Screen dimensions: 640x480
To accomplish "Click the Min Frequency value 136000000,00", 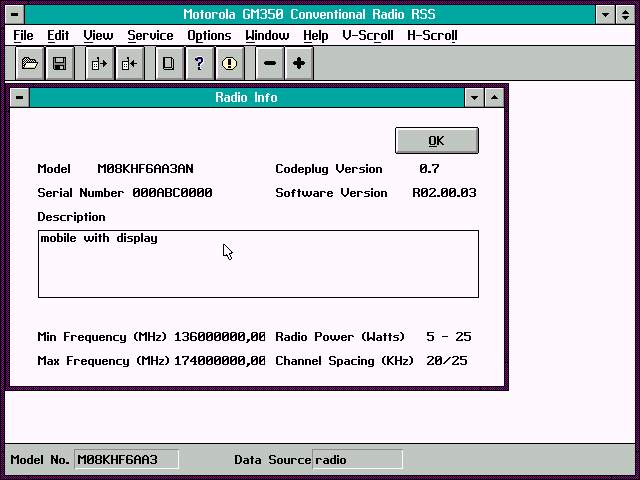I will pos(220,337).
